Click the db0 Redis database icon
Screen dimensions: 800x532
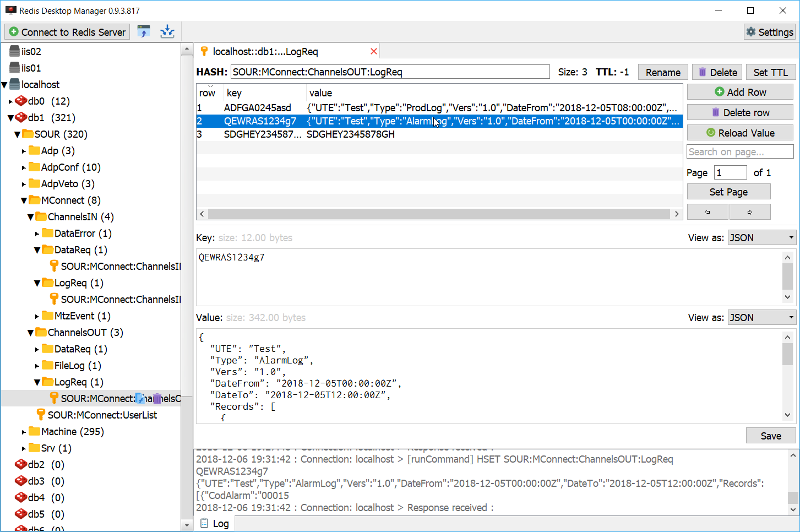tap(21, 101)
